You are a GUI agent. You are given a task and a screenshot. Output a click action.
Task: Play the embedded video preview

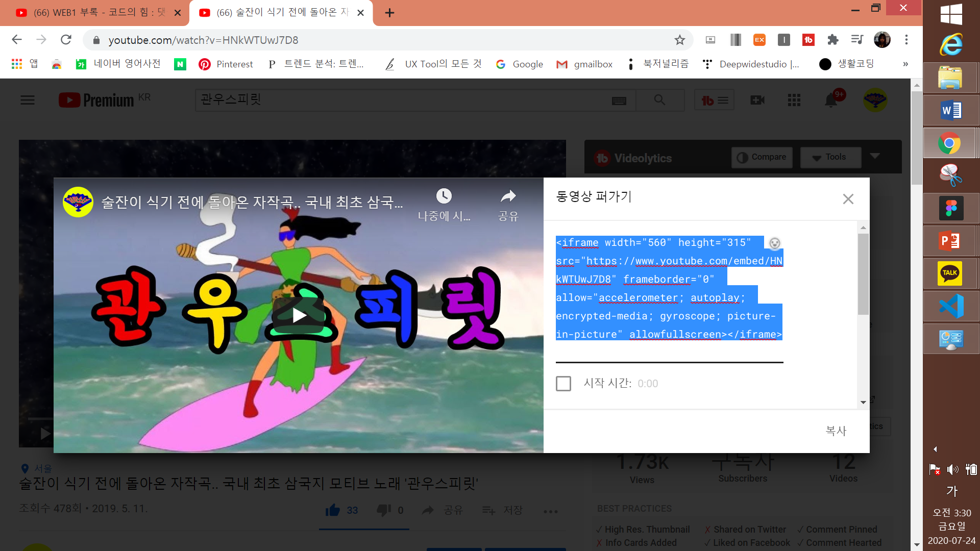[299, 315]
